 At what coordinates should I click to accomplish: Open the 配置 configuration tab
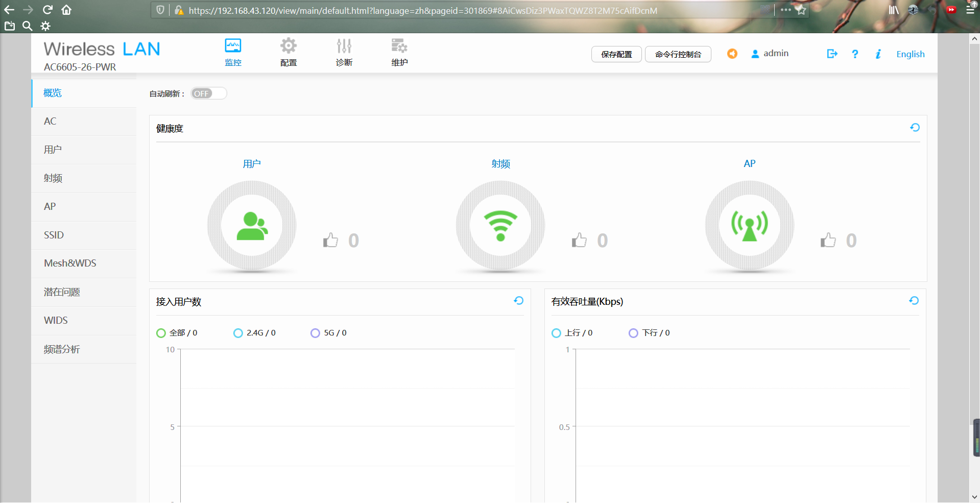[289, 53]
